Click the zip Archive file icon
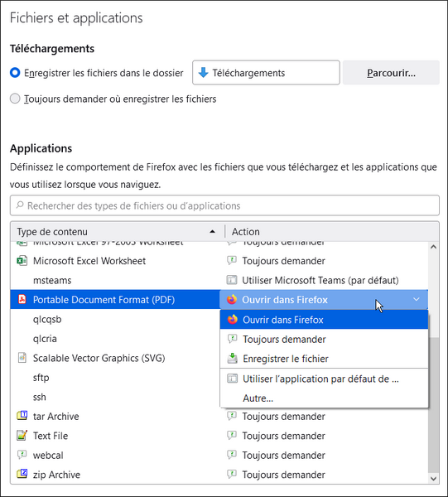This screenshot has width=448, height=497. 22,474
